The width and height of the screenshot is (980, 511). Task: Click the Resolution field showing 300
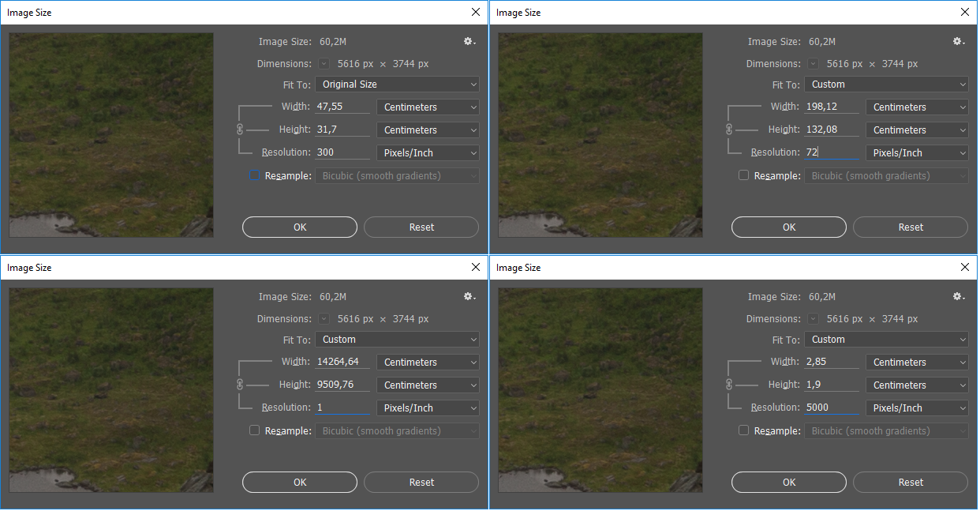[342, 152]
